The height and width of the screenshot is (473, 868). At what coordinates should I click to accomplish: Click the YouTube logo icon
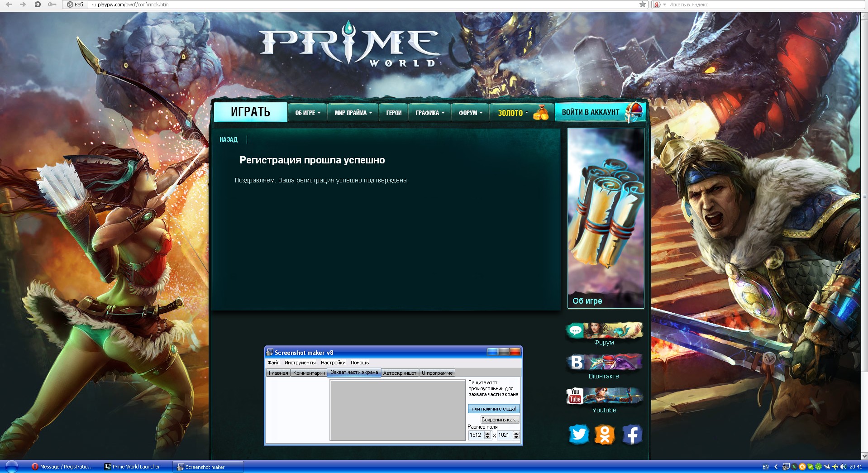click(x=575, y=396)
